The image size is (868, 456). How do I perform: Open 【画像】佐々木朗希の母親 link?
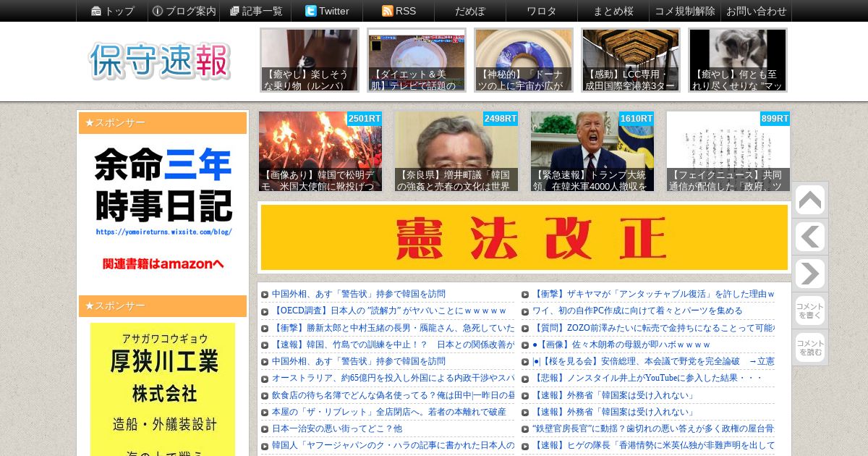[x=621, y=344]
